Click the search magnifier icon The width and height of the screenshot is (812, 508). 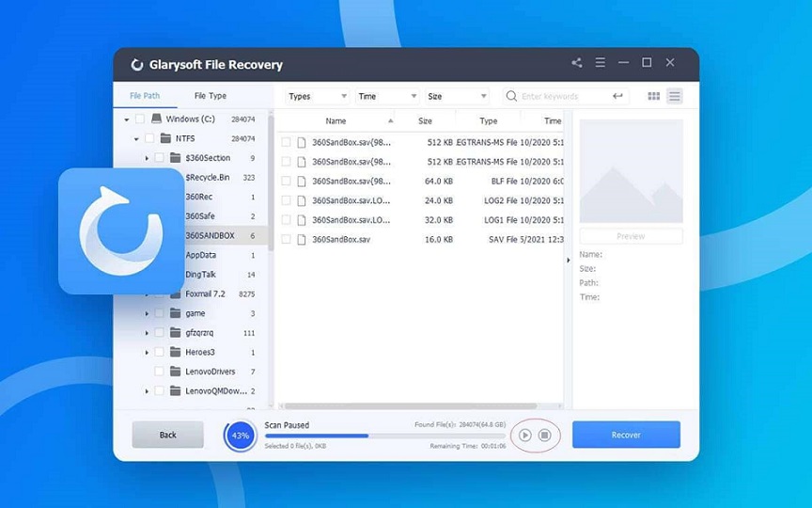click(511, 96)
